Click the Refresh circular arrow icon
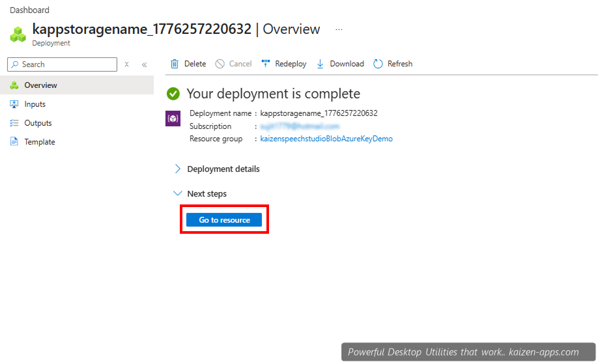The height and width of the screenshot is (364, 598). (x=378, y=64)
